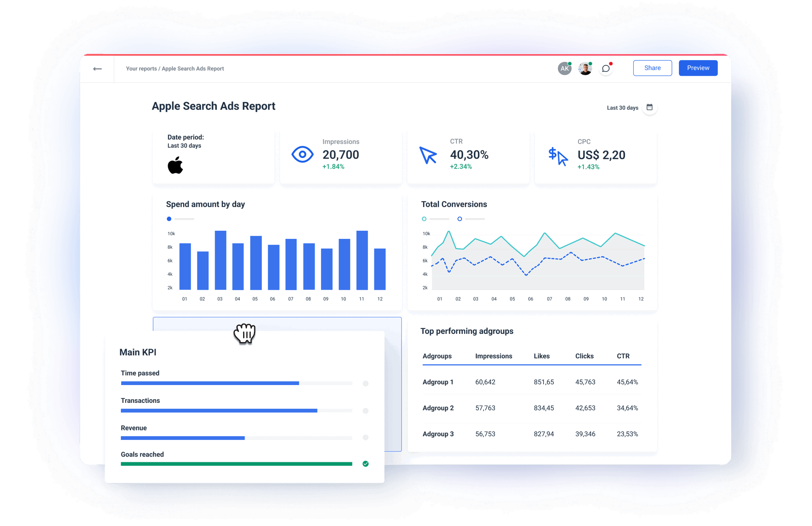This screenshot has width=812, height=526.
Task: Sort by the Clicks column header
Action: 584,356
